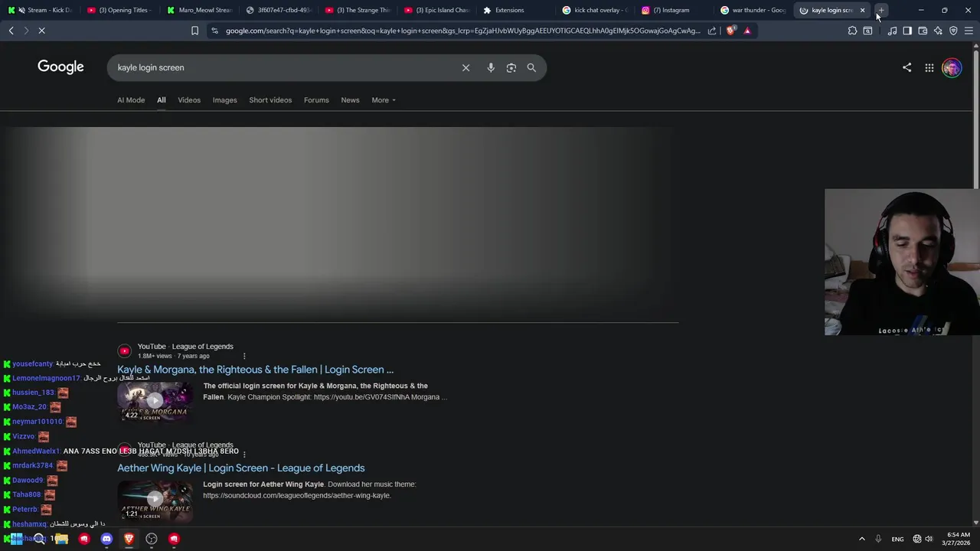Click the magnifier search button
Screen dimensions: 980x551
531,67
